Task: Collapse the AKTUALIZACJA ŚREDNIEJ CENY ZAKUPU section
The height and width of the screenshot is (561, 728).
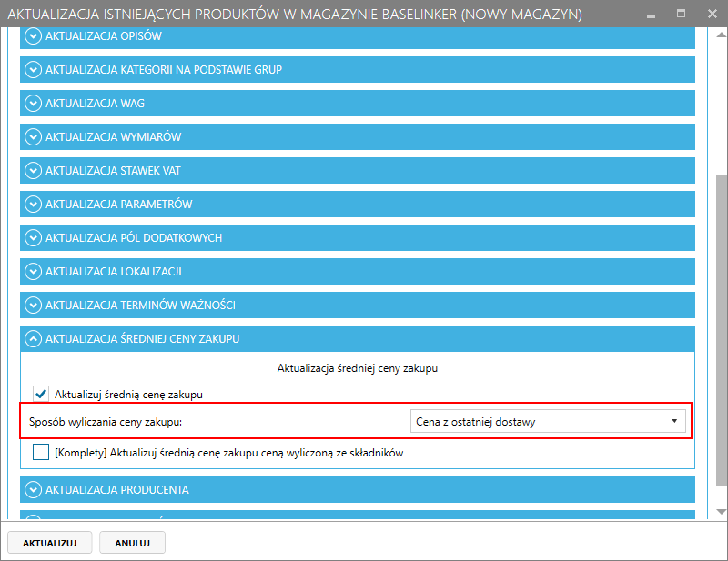Action: (358, 339)
